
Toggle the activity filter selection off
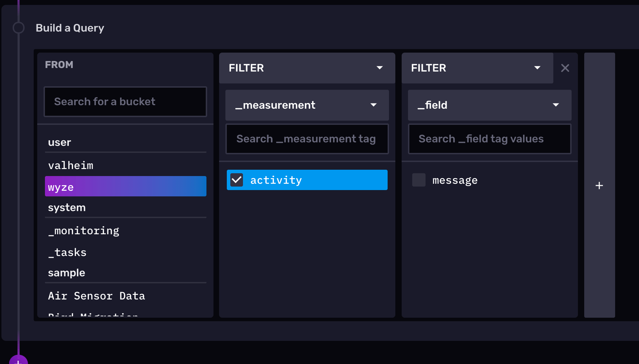307,180
